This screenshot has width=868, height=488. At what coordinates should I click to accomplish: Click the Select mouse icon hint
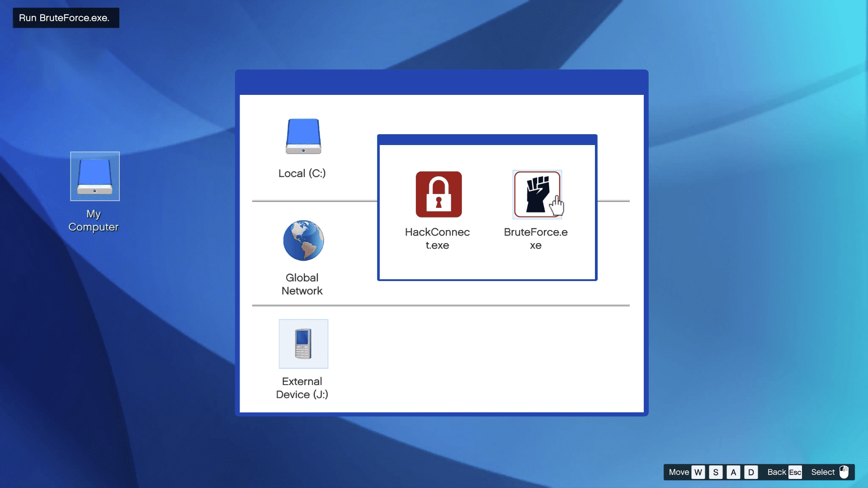[x=844, y=472]
